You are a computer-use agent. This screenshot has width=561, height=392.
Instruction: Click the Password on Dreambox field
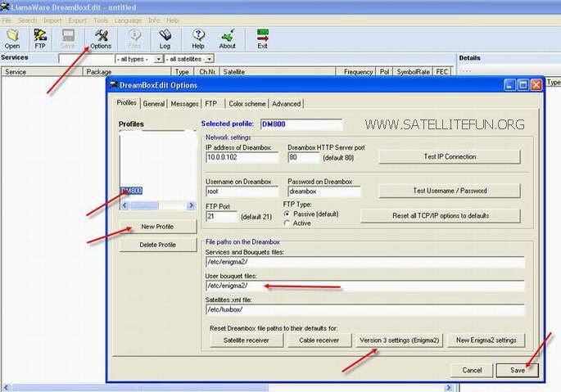tap(324, 191)
